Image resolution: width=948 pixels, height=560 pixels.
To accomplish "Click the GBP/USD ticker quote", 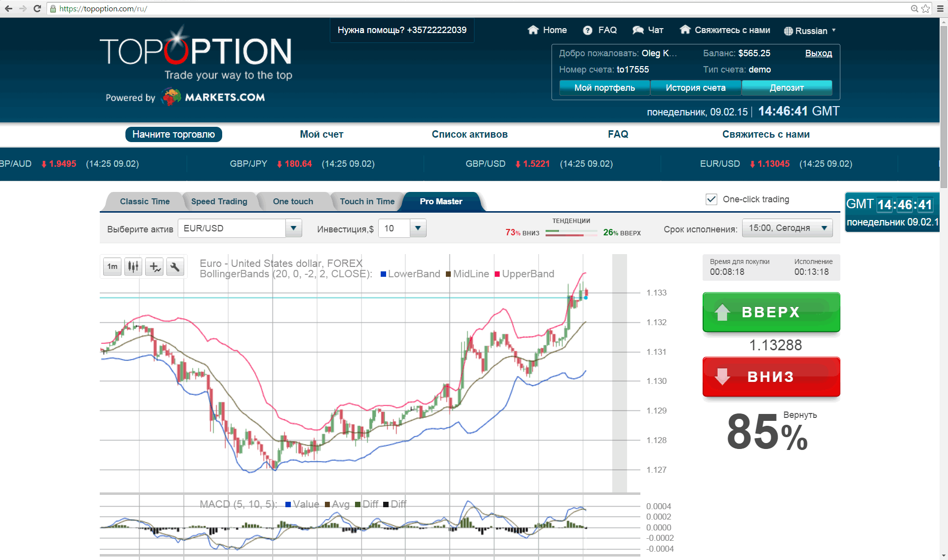I will click(539, 164).
